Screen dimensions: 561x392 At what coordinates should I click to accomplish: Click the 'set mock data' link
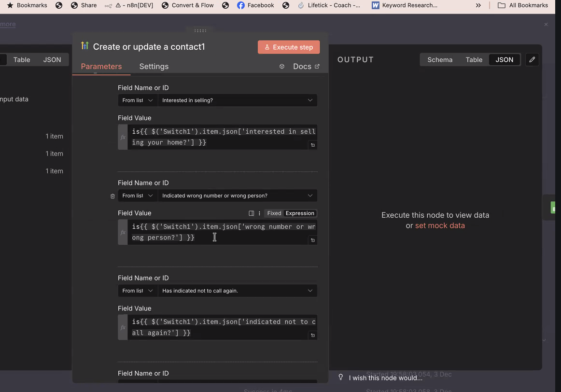click(440, 225)
